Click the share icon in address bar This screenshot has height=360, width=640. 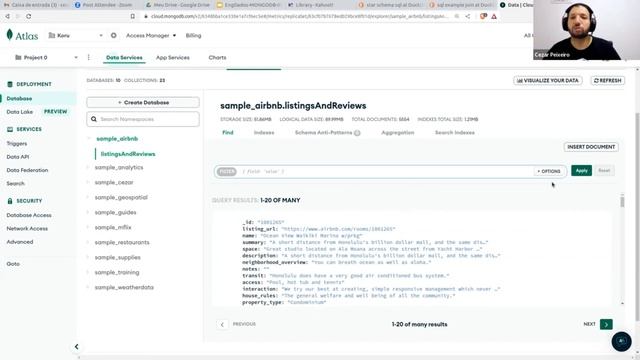click(468, 16)
